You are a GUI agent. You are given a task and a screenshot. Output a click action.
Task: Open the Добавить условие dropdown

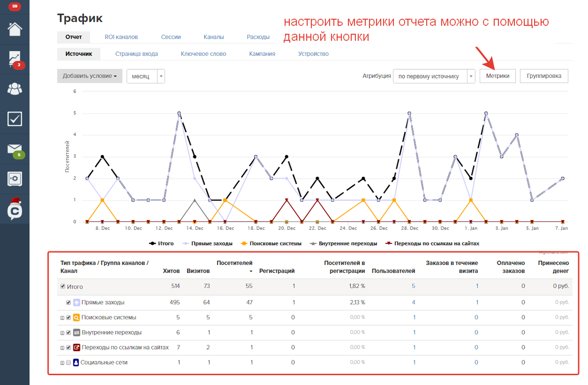(90, 76)
